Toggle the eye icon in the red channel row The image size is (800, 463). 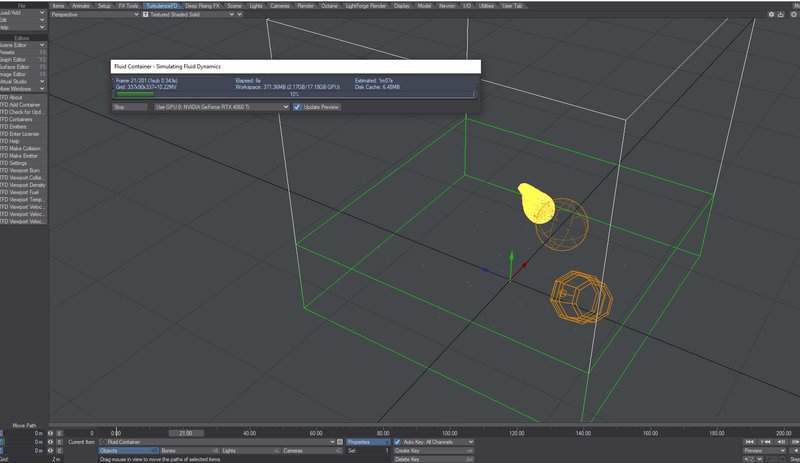tap(50, 433)
